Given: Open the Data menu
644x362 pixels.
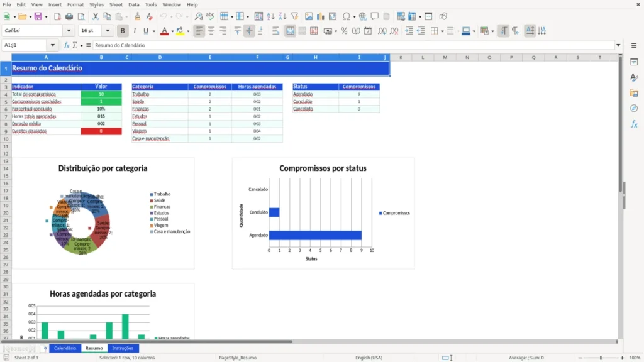Looking at the screenshot, I should (133, 4).
